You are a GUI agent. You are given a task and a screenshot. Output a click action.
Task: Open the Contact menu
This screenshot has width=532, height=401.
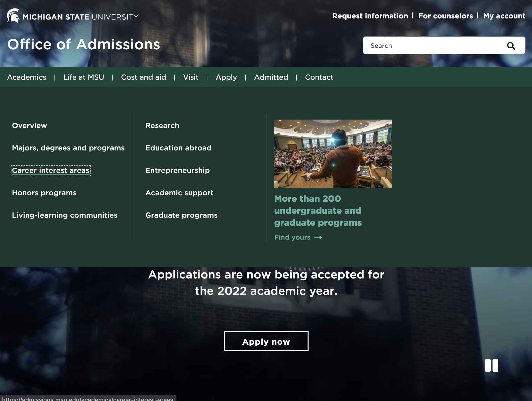point(319,77)
